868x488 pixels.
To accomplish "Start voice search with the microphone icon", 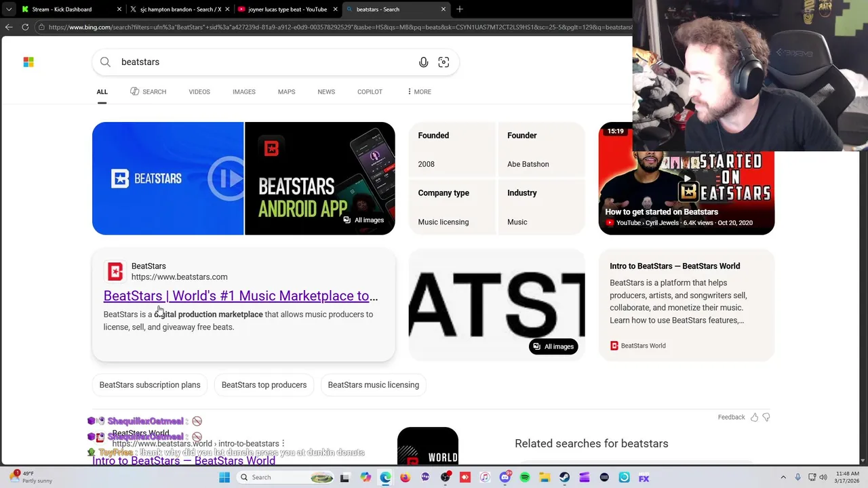I will click(x=423, y=62).
